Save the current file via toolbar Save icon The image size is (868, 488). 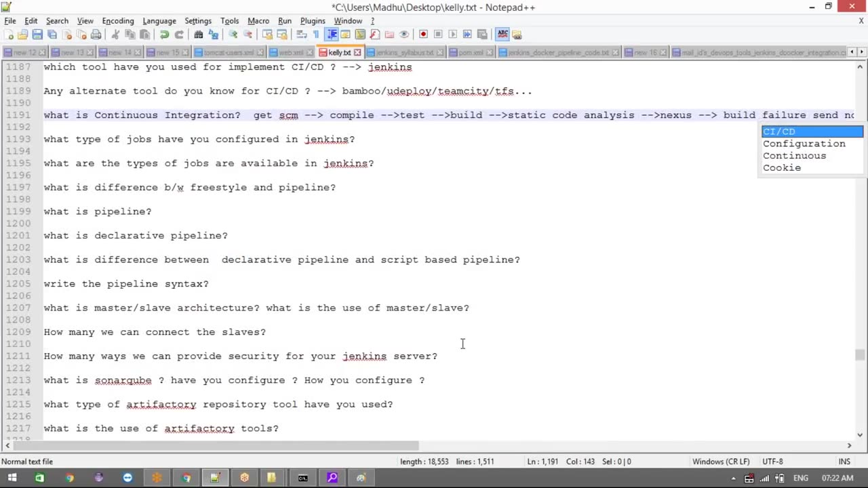(37, 35)
